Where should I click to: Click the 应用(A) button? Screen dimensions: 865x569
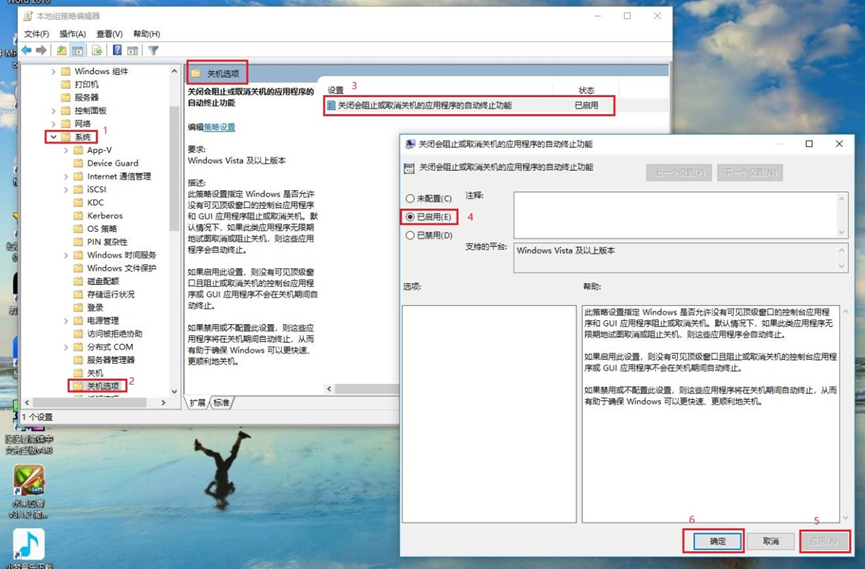(824, 541)
